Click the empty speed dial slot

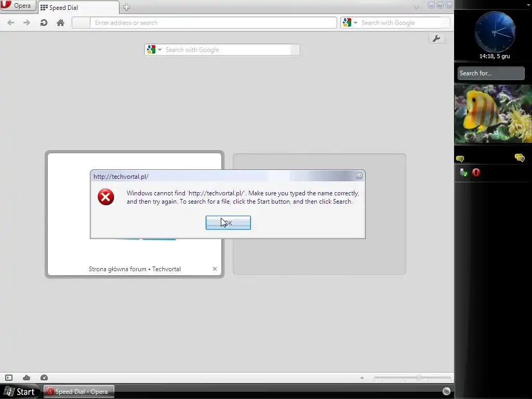(320, 256)
